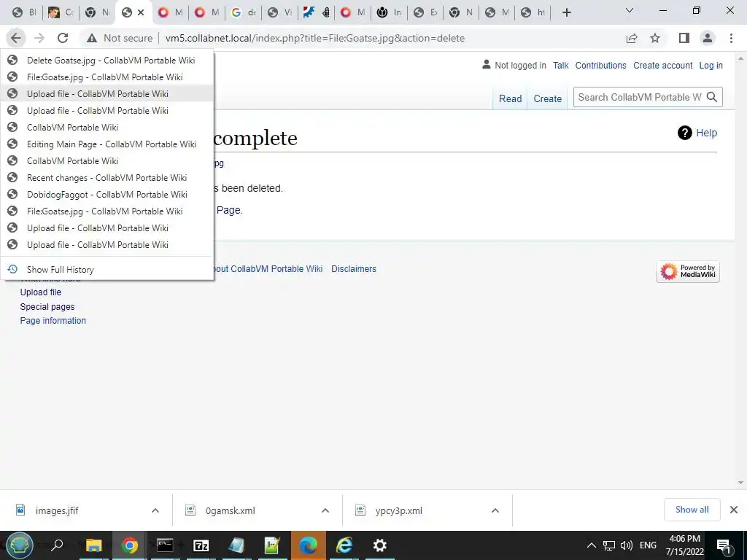747x560 pixels.
Task: Expand options for 0gamsk.xml download
Action: click(325, 510)
